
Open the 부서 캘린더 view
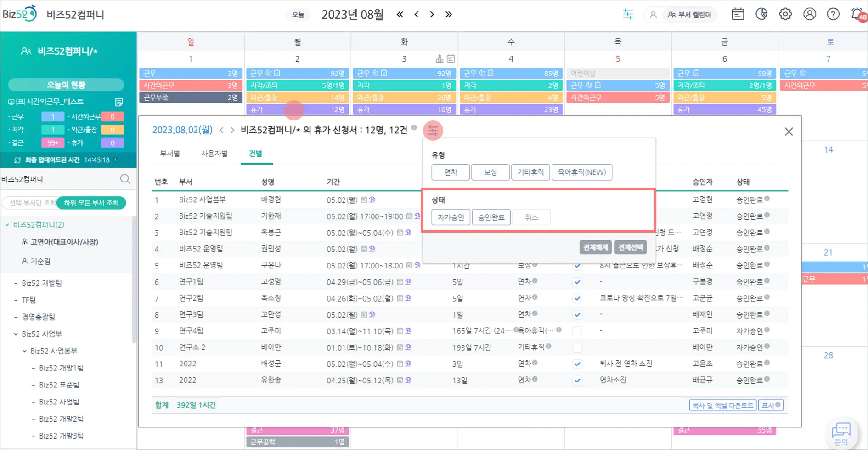689,15
